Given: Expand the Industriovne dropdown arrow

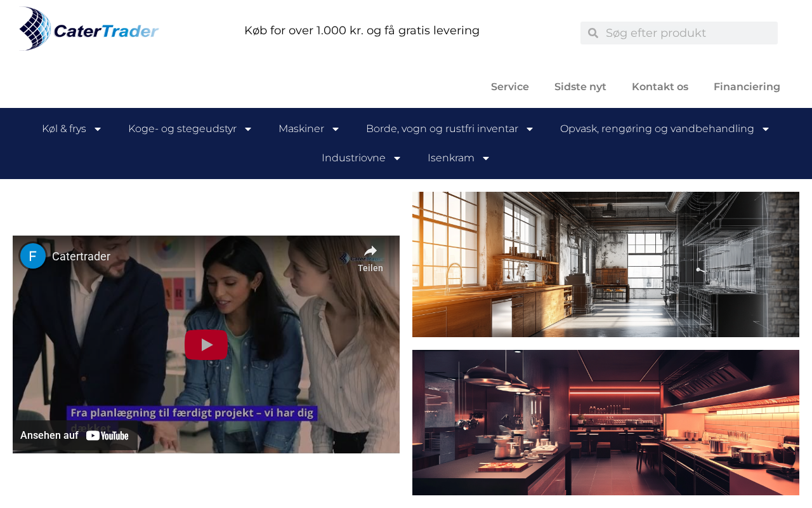Looking at the screenshot, I should 397,159.
